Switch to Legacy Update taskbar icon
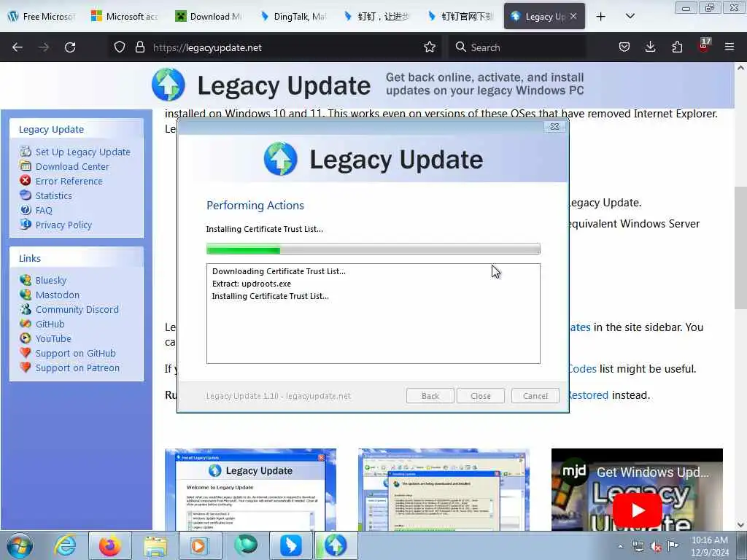Viewport: 747px width, 560px height. click(336, 545)
